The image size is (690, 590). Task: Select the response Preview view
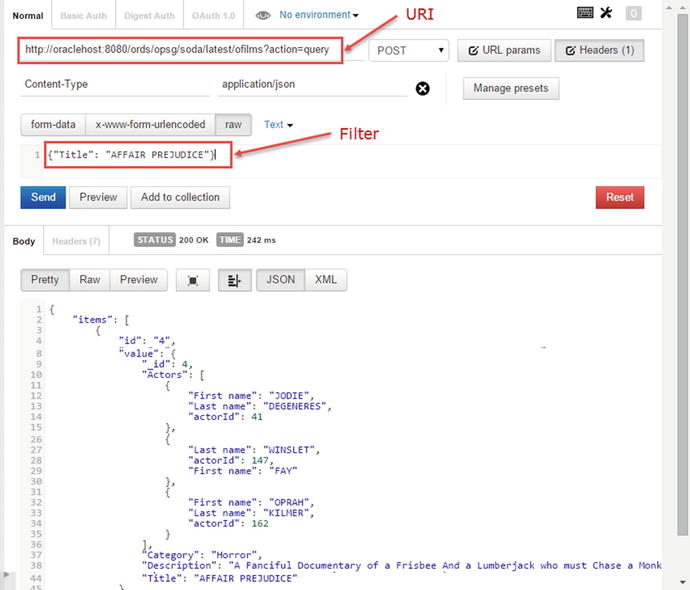pyautogui.click(x=139, y=280)
